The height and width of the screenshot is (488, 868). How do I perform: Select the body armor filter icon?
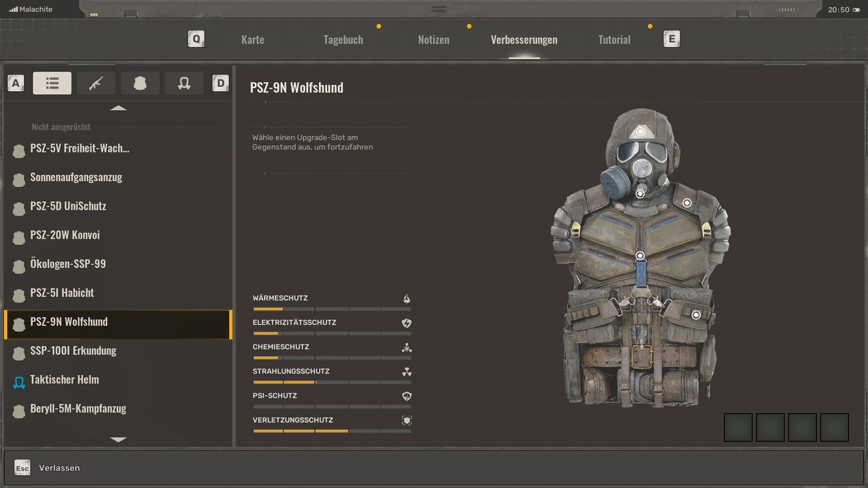140,83
